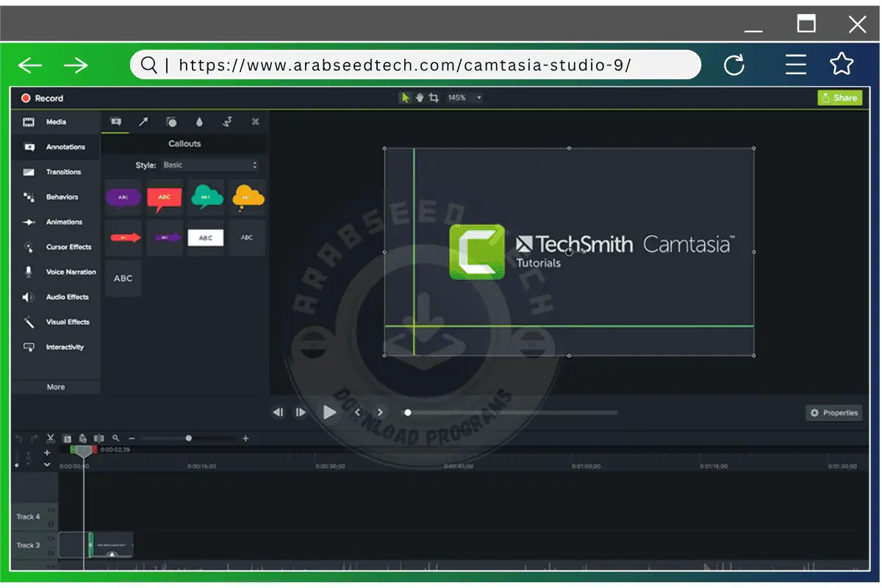Open the Shapes annotation category

coord(171,121)
